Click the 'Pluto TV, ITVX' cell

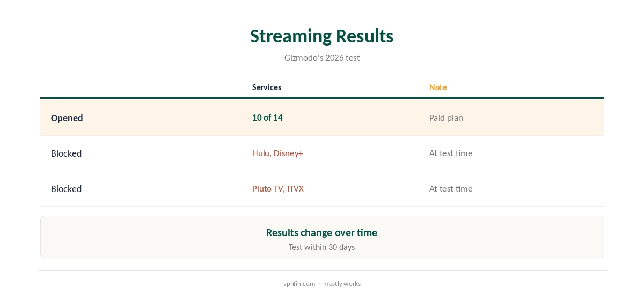point(278,189)
